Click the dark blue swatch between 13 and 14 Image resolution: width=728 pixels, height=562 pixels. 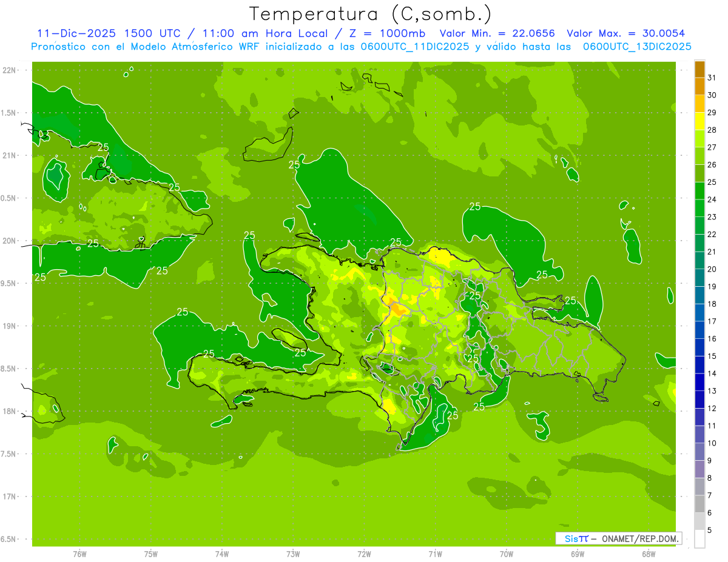(x=699, y=382)
